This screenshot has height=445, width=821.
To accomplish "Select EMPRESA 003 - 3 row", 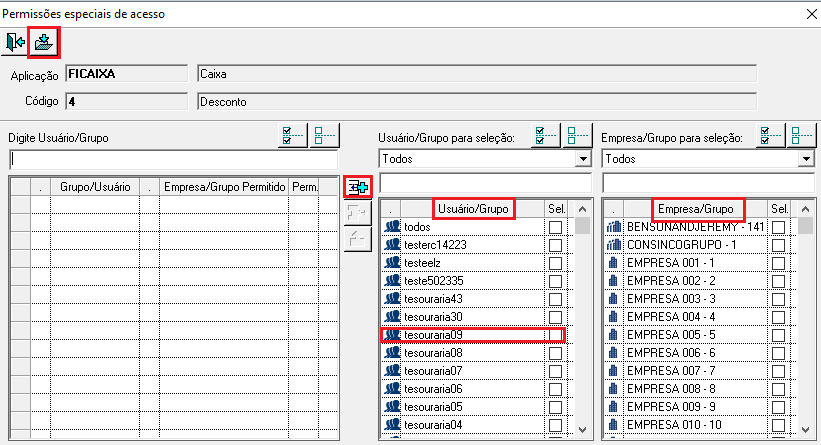I will (x=696, y=299).
